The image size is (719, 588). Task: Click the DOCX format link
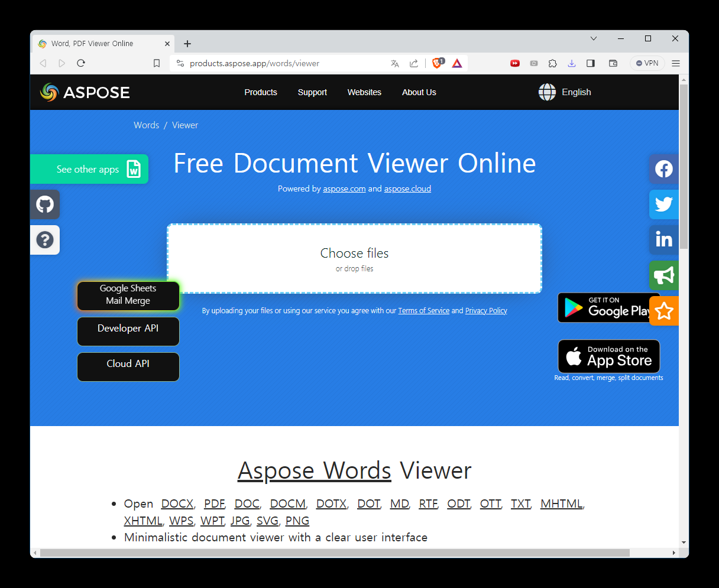tap(177, 504)
